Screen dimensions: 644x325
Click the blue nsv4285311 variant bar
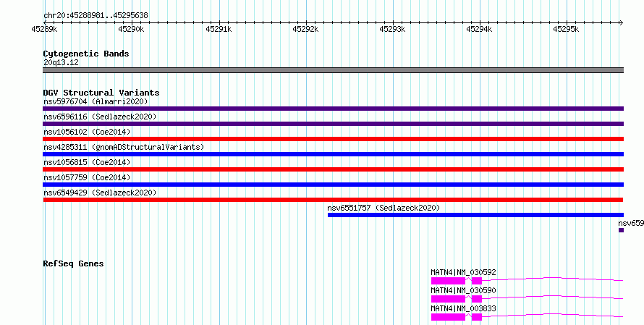[x=333, y=154]
